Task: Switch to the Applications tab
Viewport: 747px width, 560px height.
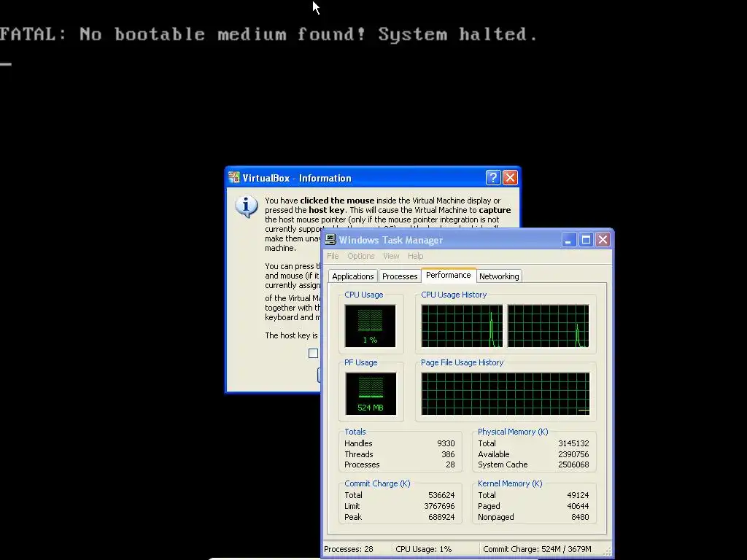Action: tap(353, 276)
